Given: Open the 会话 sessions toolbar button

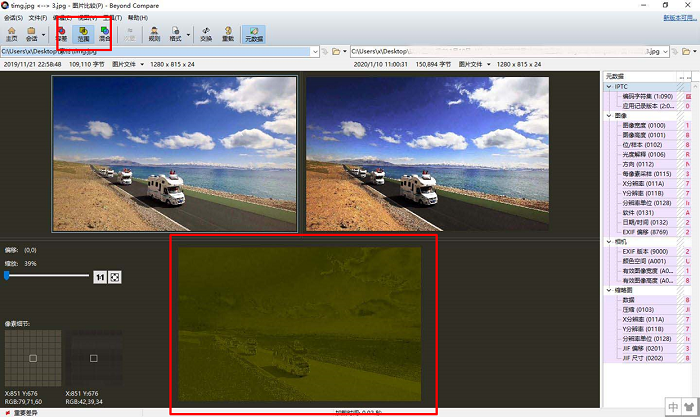Looking at the screenshot, I should tap(31, 34).
